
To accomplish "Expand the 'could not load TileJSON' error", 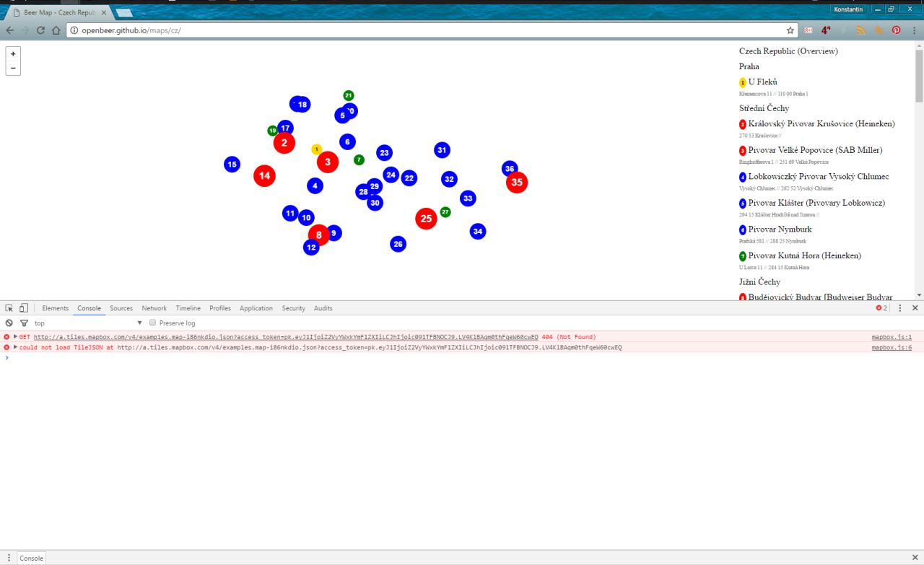I will click(x=15, y=347).
